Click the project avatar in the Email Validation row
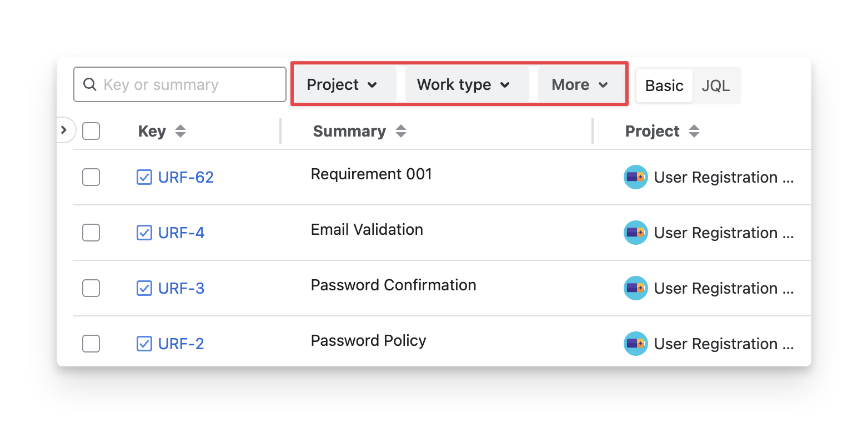Viewport: 868px width, 423px height. pos(635,233)
